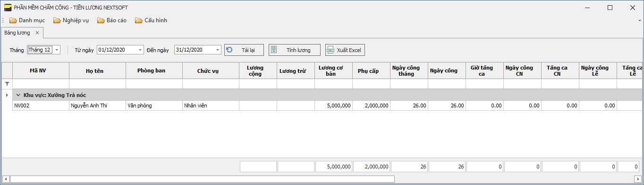Click the filter funnel icon in grid
Screen dimensions: 644x185
(x=7, y=84)
